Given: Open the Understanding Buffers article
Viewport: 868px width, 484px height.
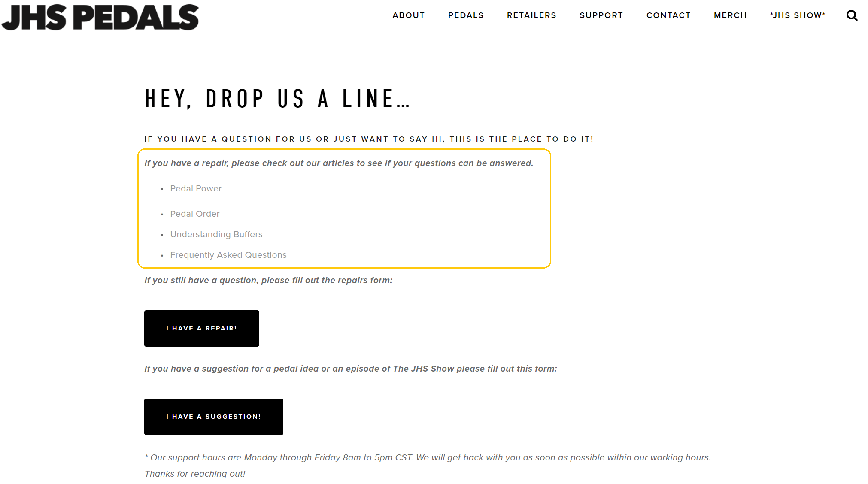Looking at the screenshot, I should 216,234.
